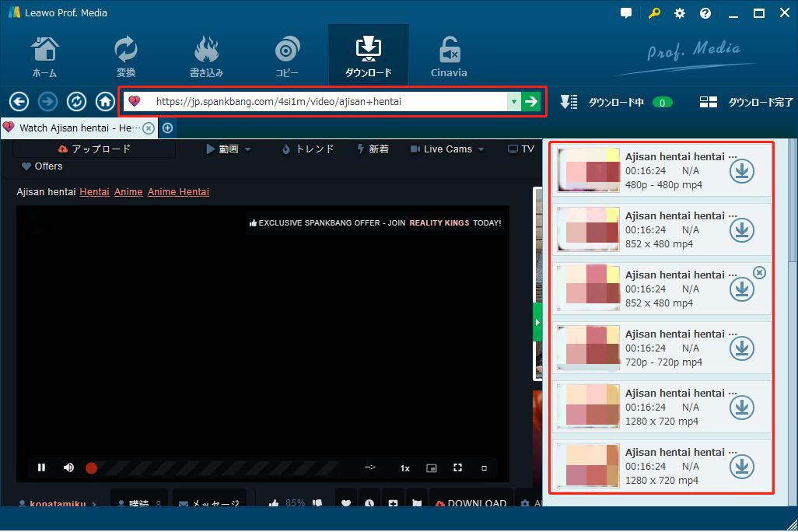Open the help question mark icon
Image resolution: width=798 pixels, height=532 pixels.
pyautogui.click(x=705, y=13)
